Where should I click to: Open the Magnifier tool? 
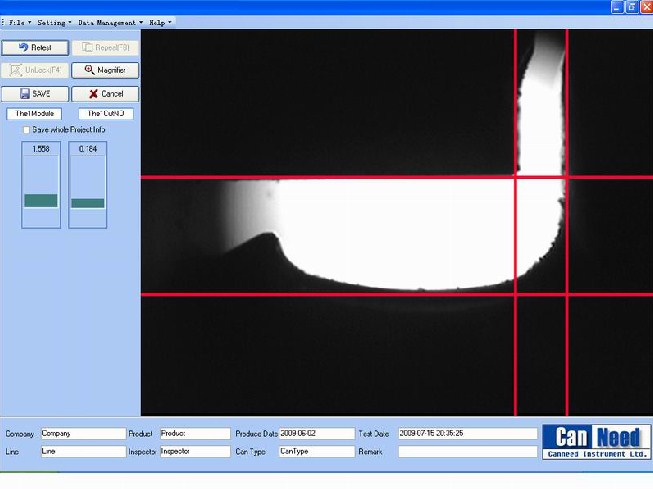pyautogui.click(x=105, y=70)
